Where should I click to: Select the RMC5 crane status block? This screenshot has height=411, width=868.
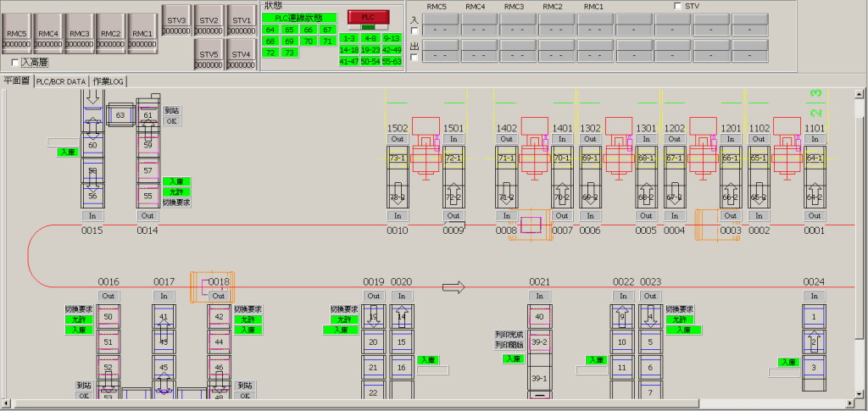[17, 34]
